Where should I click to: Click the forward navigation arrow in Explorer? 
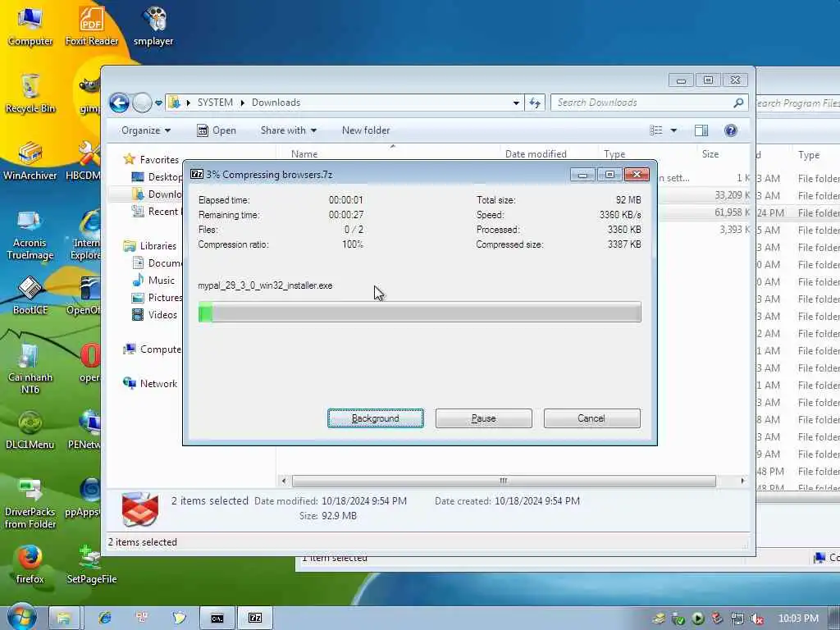click(142, 103)
